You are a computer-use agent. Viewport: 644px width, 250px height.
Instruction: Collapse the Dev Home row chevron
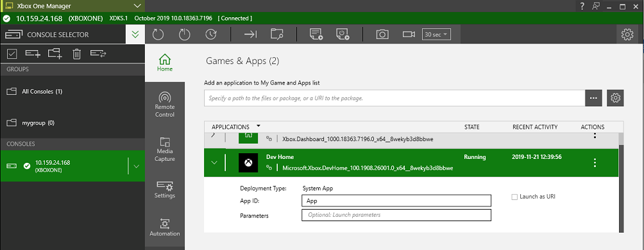[214, 163]
